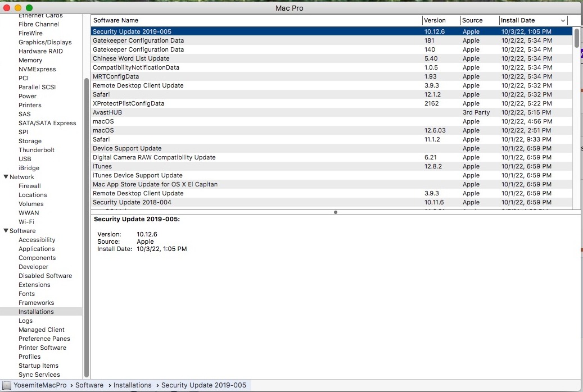
Task: Collapse the Software section in sidebar
Action: click(6, 231)
